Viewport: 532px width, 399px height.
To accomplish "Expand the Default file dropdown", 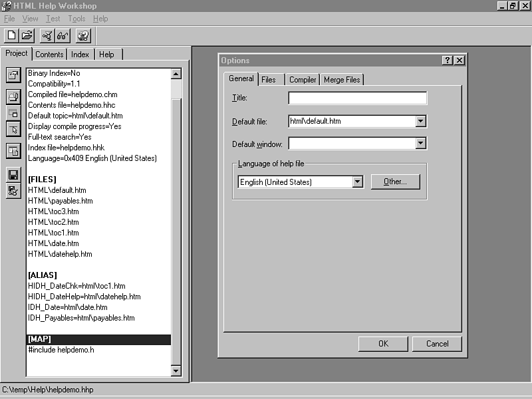I will 420,122.
